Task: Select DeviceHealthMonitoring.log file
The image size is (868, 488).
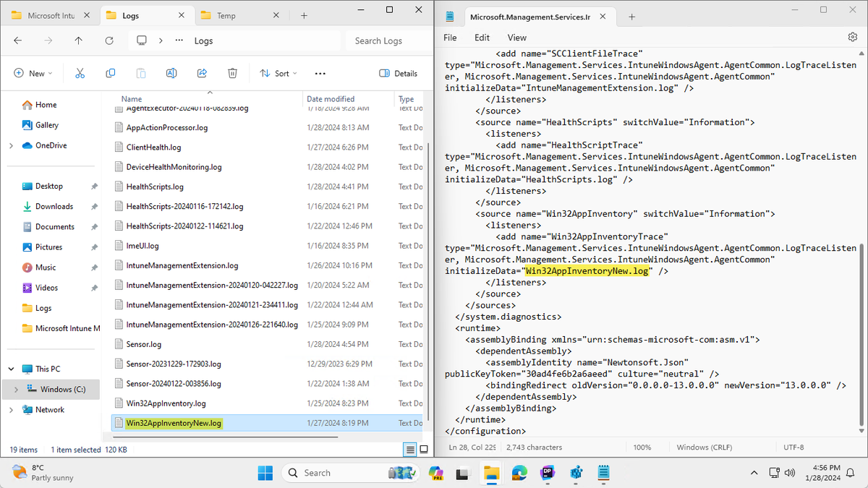Action: (x=174, y=167)
